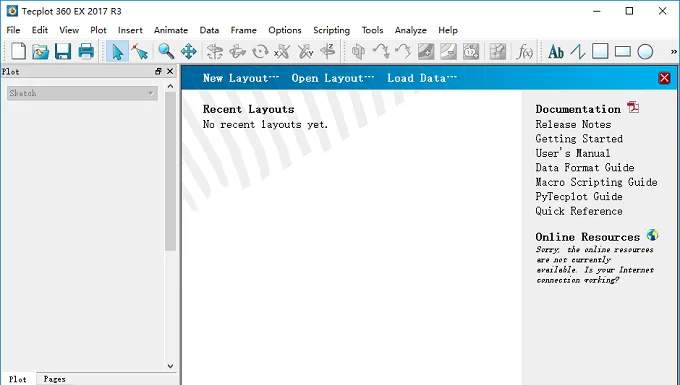Open the Release Notes document
The width and height of the screenshot is (680, 385).
pos(573,124)
